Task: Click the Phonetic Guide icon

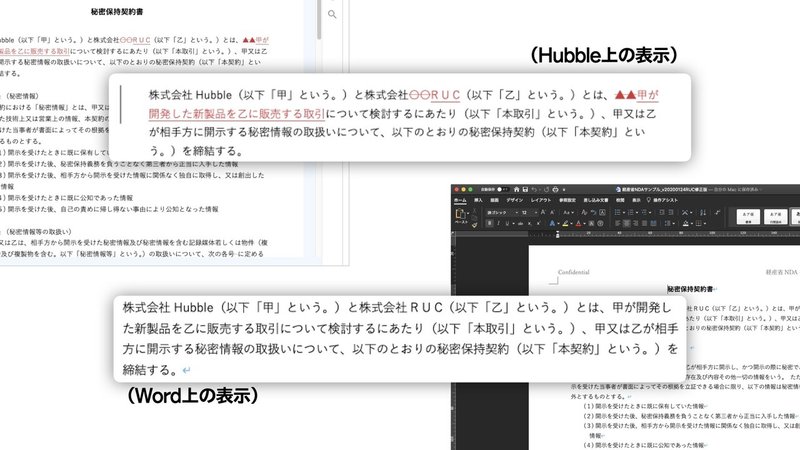Action: point(594,212)
